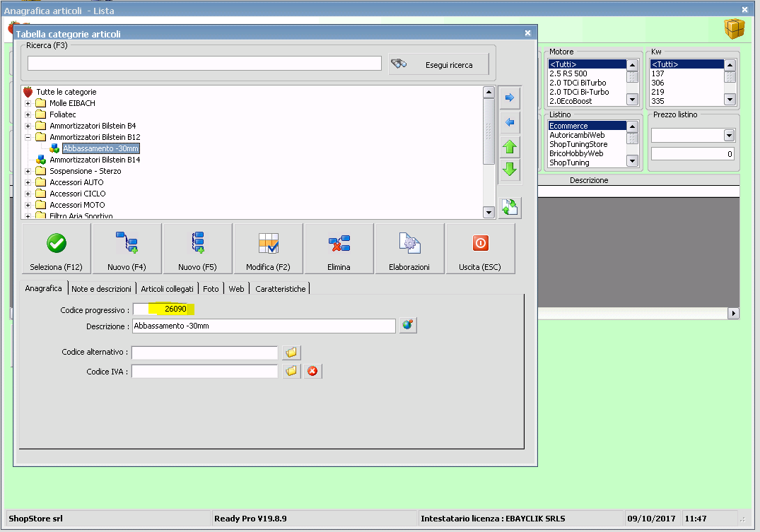The width and height of the screenshot is (760, 532).
Task: Expand Foliatec category node
Action: (x=28, y=114)
